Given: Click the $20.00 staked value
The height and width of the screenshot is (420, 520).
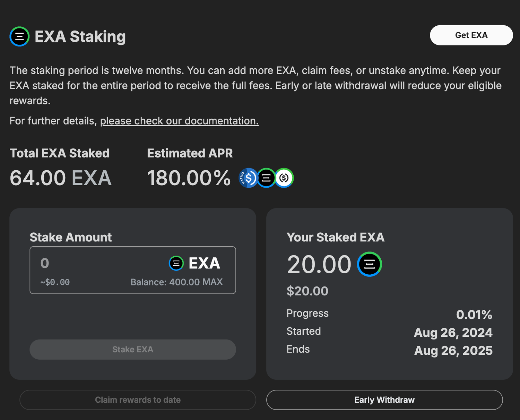Looking at the screenshot, I should (307, 291).
